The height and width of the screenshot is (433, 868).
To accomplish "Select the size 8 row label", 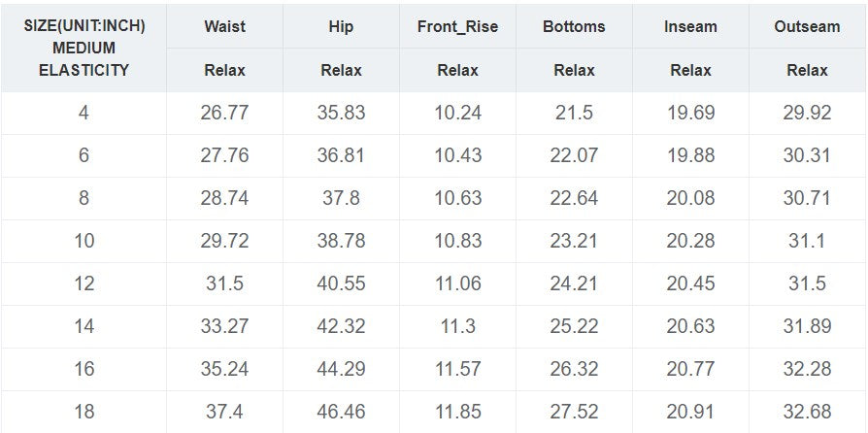I will 83,198.
